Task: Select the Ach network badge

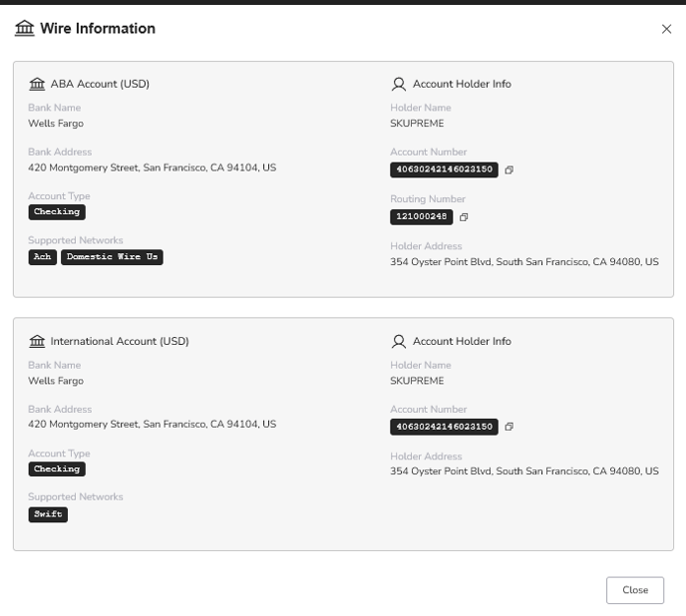Action: click(43, 257)
